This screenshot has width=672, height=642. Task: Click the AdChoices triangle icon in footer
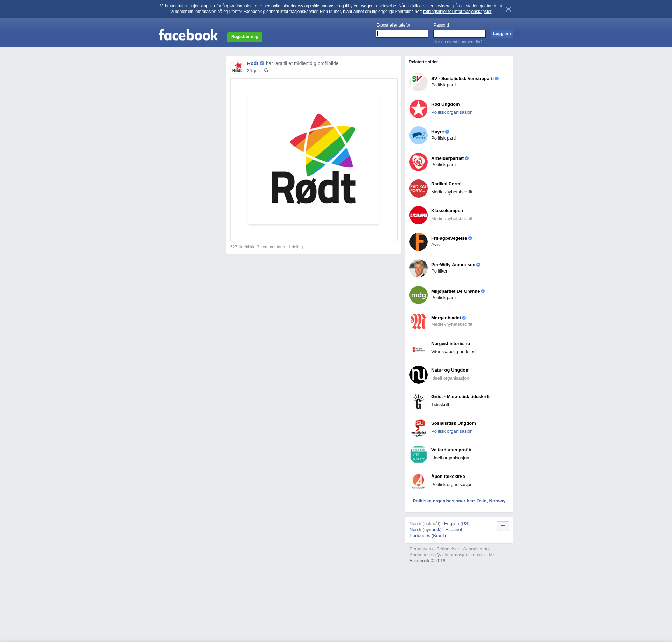point(439,555)
